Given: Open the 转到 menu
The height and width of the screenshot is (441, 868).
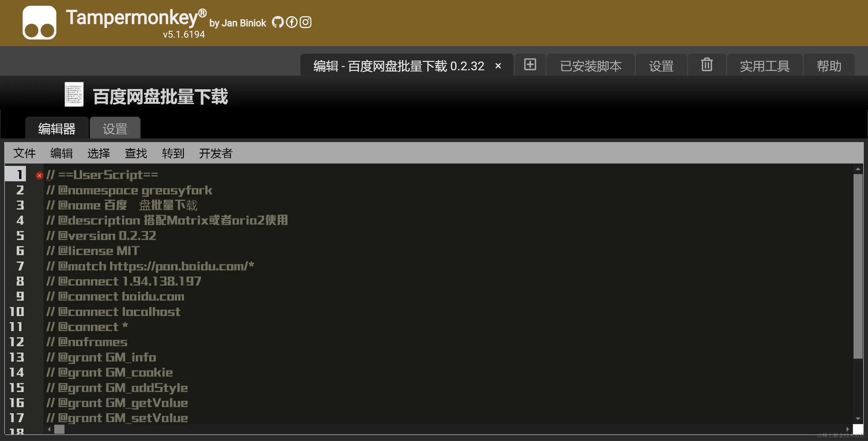Looking at the screenshot, I should [x=173, y=153].
